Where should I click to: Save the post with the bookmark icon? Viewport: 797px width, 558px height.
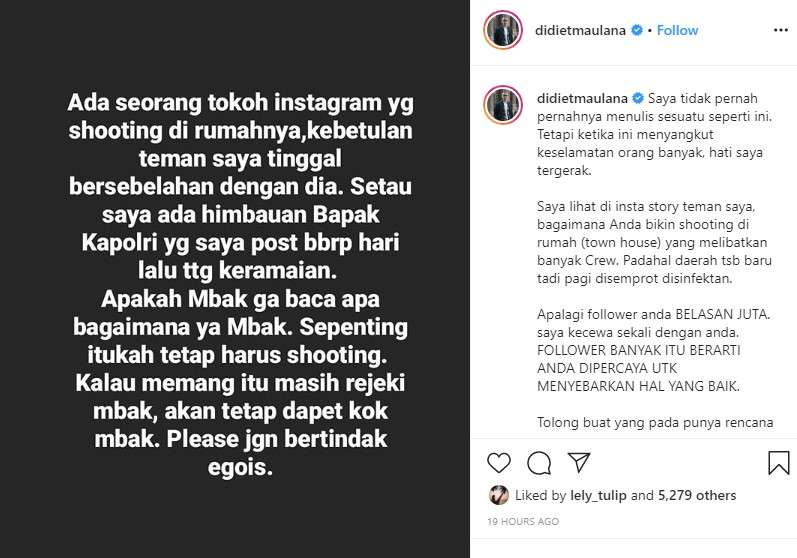[x=778, y=462]
